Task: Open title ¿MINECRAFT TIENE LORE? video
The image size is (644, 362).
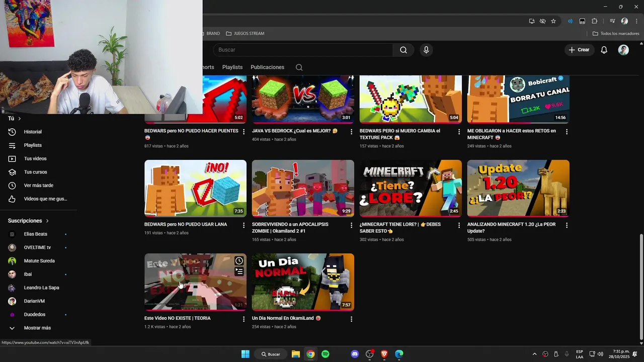Action: 400,228
